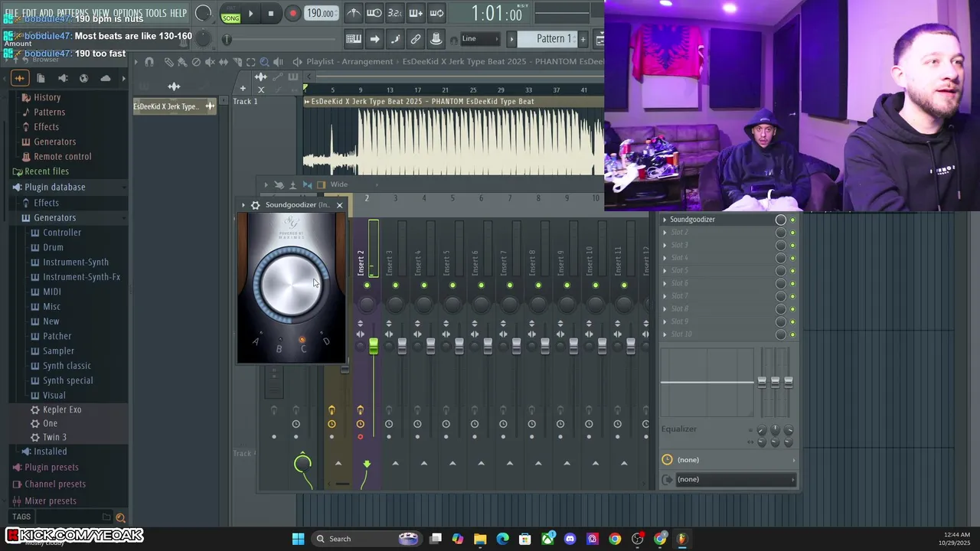The image size is (980, 551).
Task: Toggle the loop recording icon
Action: click(x=436, y=13)
